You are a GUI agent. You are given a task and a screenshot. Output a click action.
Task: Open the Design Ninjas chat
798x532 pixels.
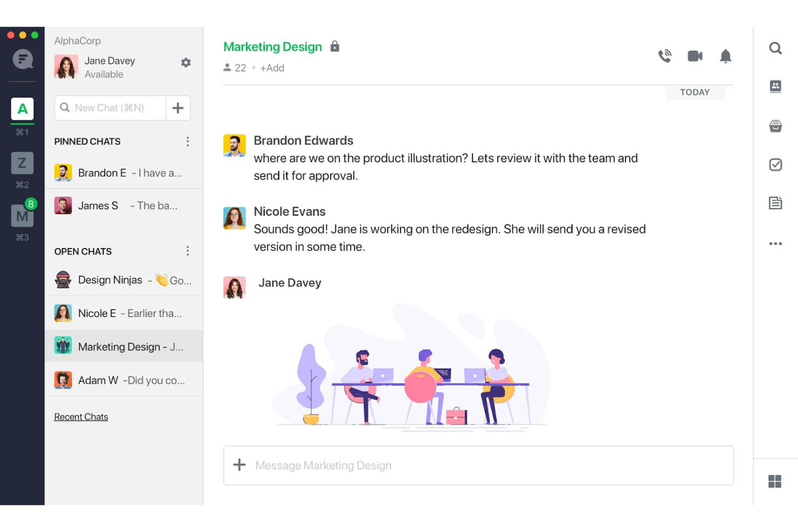tap(123, 280)
